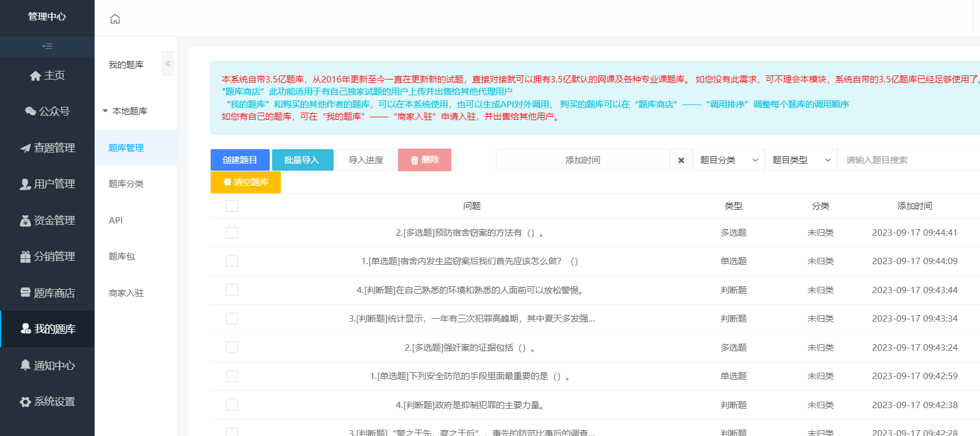Click the 清空题库 yellow button
Viewport: 980px width, 436px height.
point(245,182)
